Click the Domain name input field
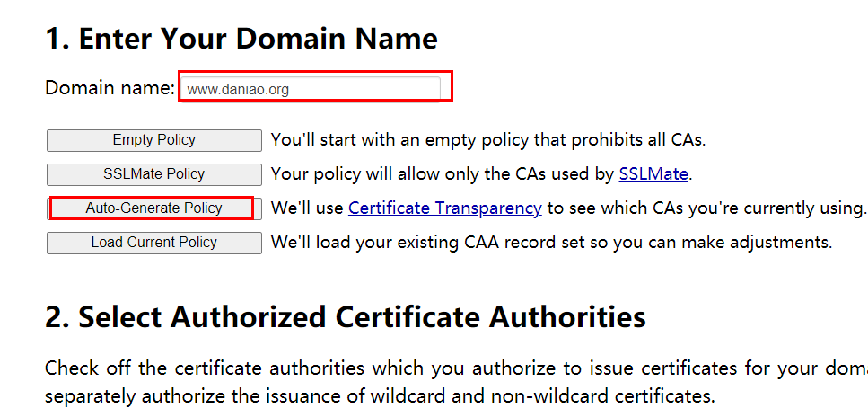 click(x=311, y=89)
